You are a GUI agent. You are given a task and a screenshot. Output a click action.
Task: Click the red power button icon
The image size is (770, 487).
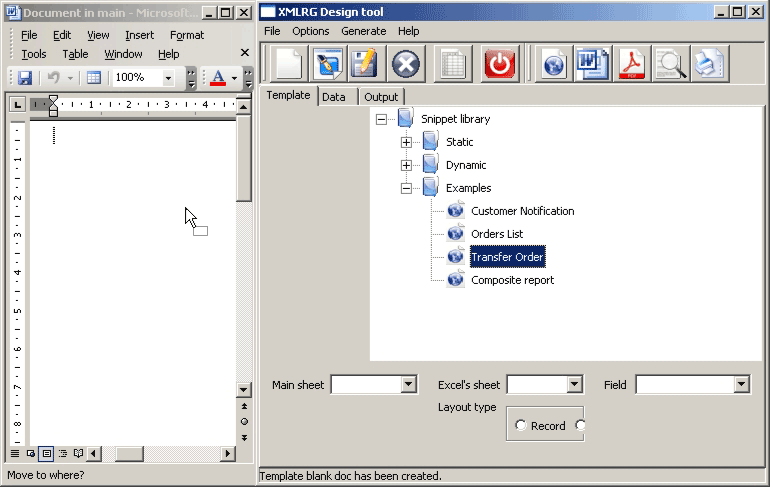coord(499,64)
